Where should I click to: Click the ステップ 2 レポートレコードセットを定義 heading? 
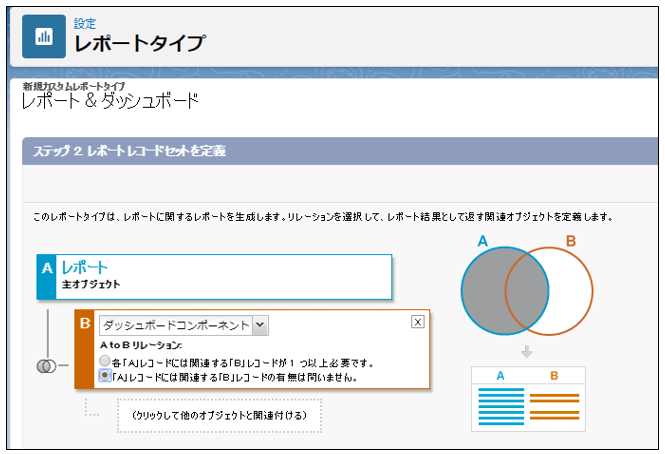click(129, 151)
